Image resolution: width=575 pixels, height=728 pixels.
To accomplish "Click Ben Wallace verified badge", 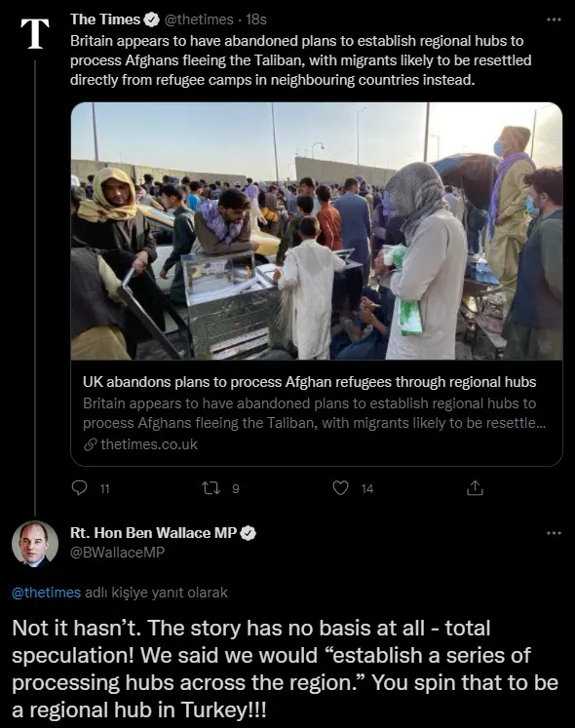I will coord(249,533).
